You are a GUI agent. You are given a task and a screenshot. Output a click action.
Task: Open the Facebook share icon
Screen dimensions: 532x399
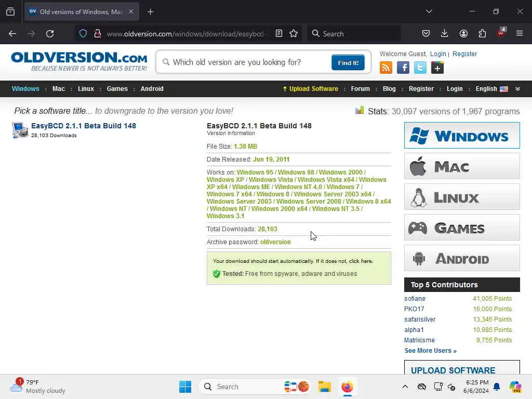click(403, 68)
